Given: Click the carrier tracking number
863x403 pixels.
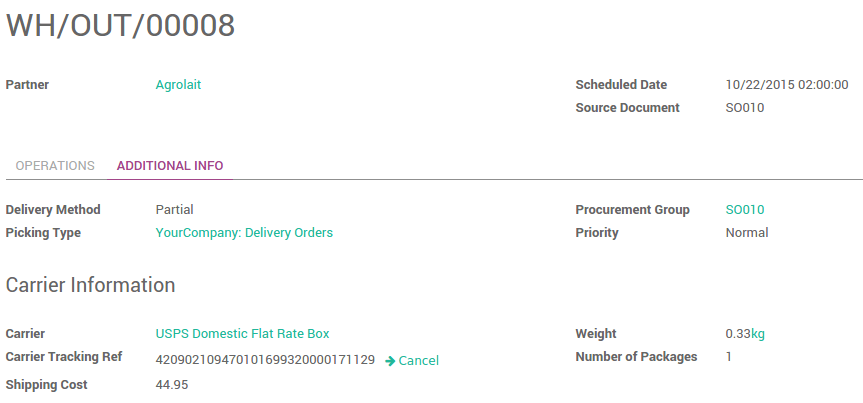Looking at the screenshot, I should [x=265, y=359].
